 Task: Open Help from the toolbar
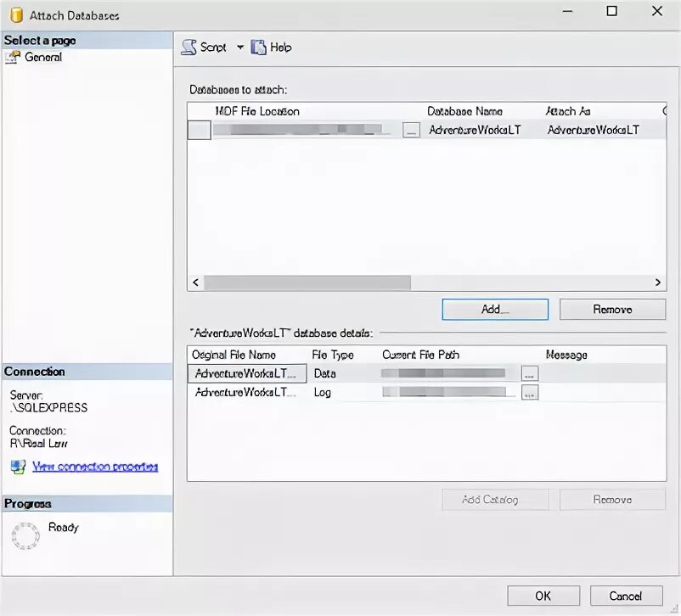pyautogui.click(x=271, y=47)
